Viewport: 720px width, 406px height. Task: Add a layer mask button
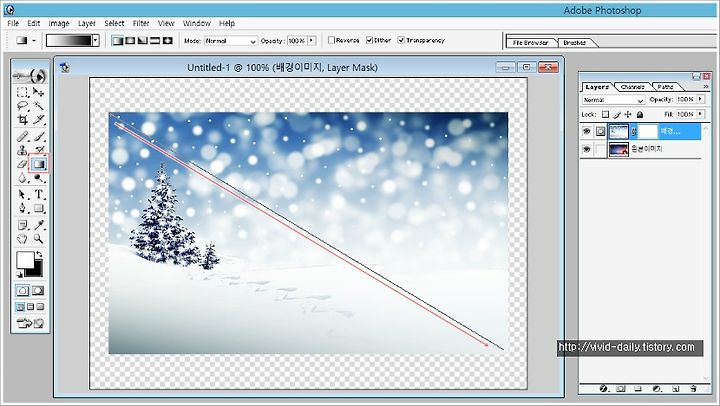point(621,389)
